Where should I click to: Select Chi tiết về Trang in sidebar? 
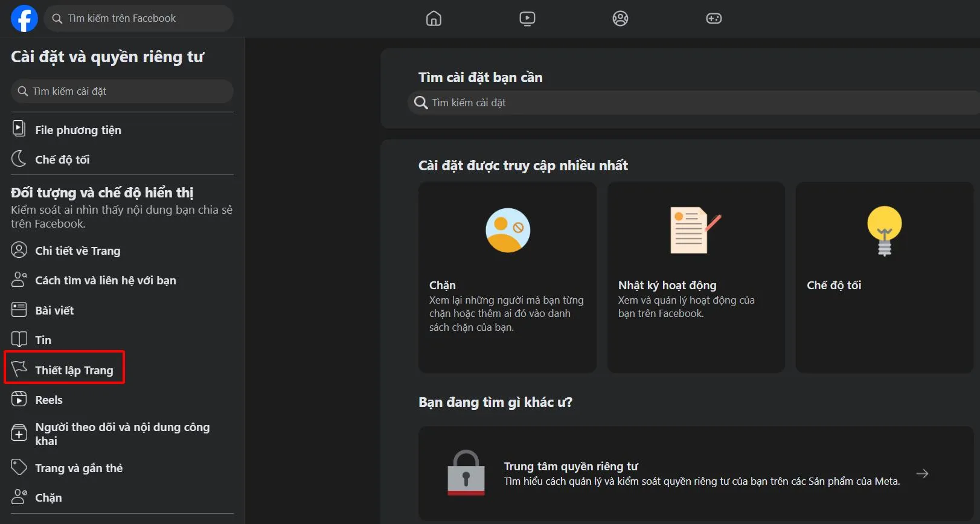(77, 251)
